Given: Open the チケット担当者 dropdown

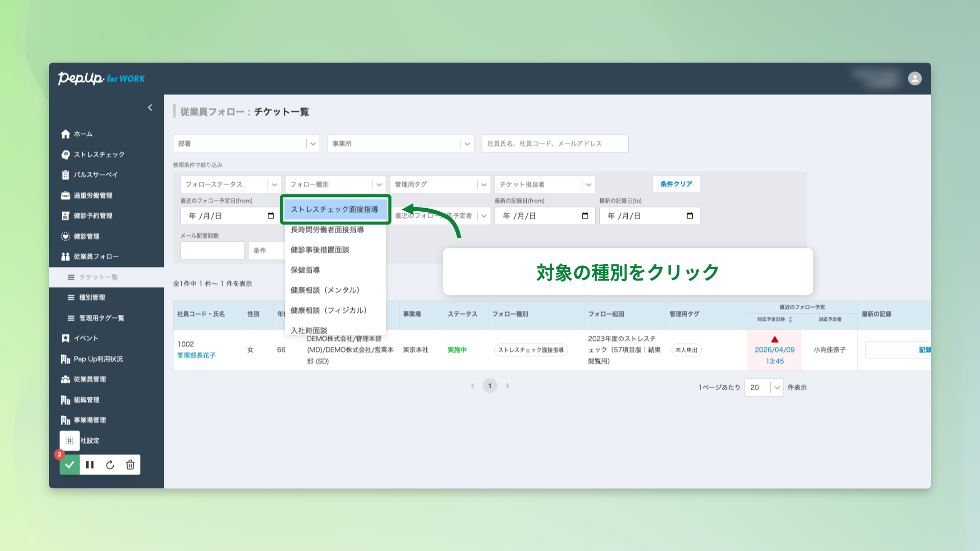Looking at the screenshot, I should pos(545,185).
